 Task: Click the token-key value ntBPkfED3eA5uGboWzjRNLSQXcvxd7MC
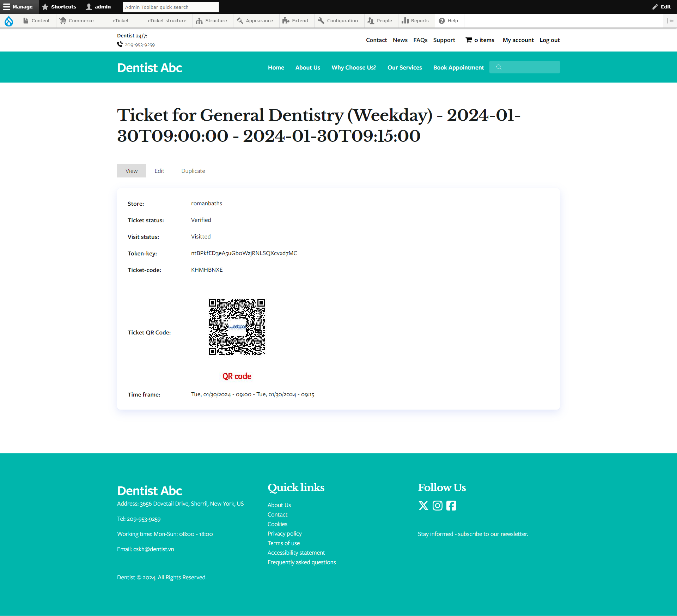[x=244, y=253]
